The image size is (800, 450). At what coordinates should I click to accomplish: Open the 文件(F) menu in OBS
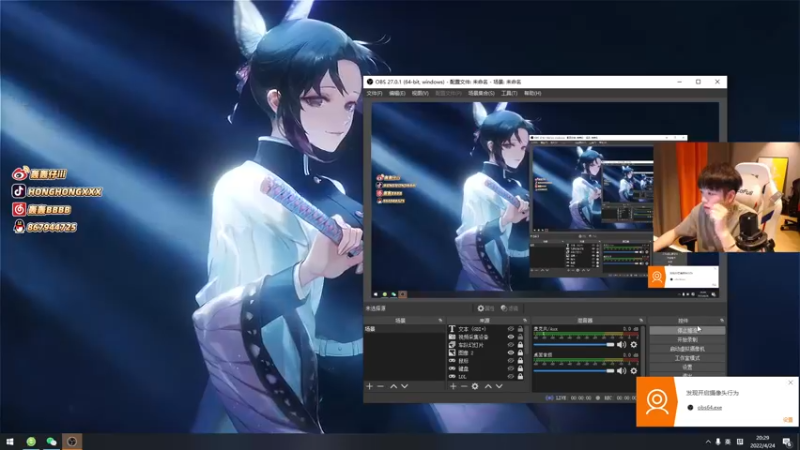point(374,93)
